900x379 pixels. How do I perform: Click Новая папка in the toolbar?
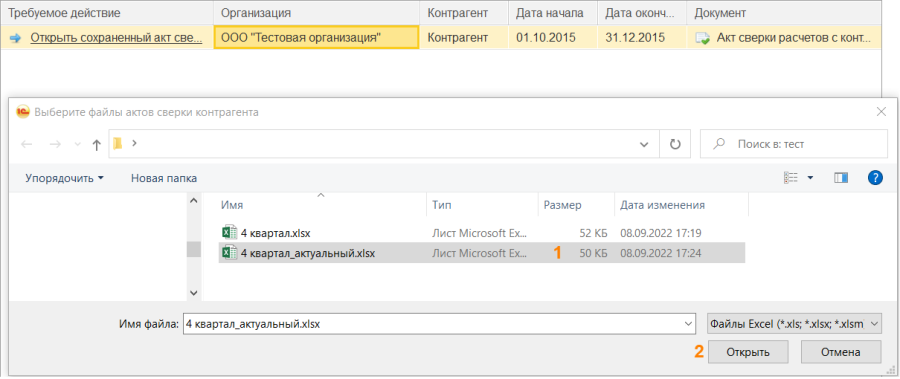coord(164,178)
